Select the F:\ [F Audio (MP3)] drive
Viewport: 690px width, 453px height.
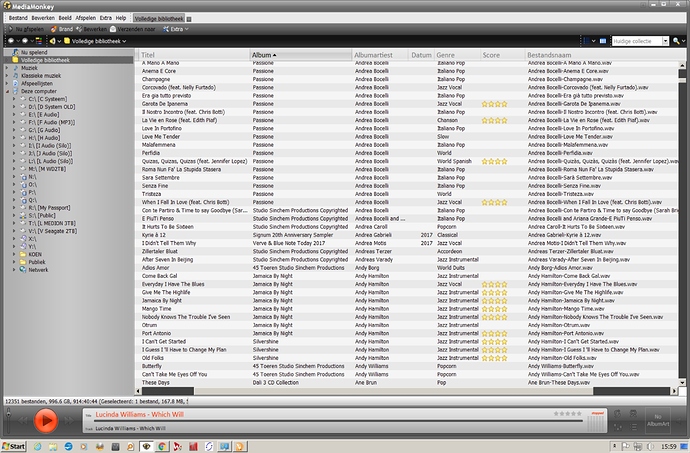pos(51,122)
